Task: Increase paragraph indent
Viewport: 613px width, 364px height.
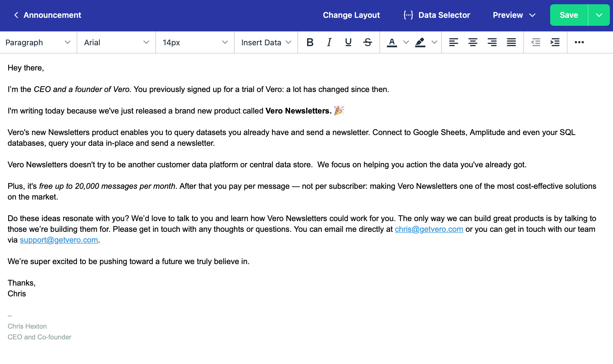Action: pos(555,42)
